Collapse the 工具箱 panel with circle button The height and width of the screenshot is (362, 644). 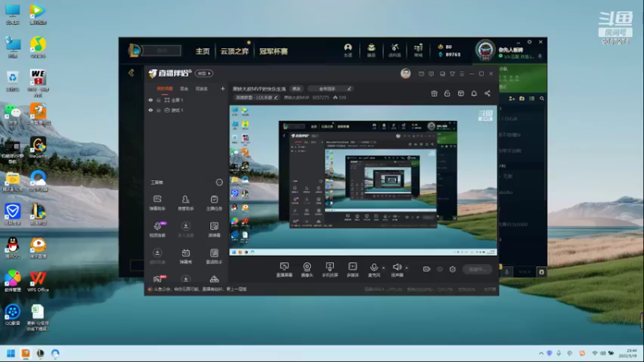click(219, 183)
